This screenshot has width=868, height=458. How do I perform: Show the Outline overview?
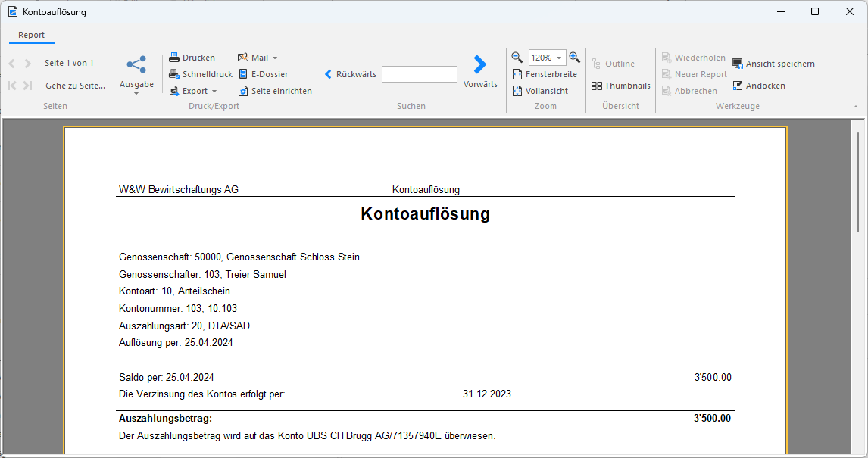pos(614,64)
